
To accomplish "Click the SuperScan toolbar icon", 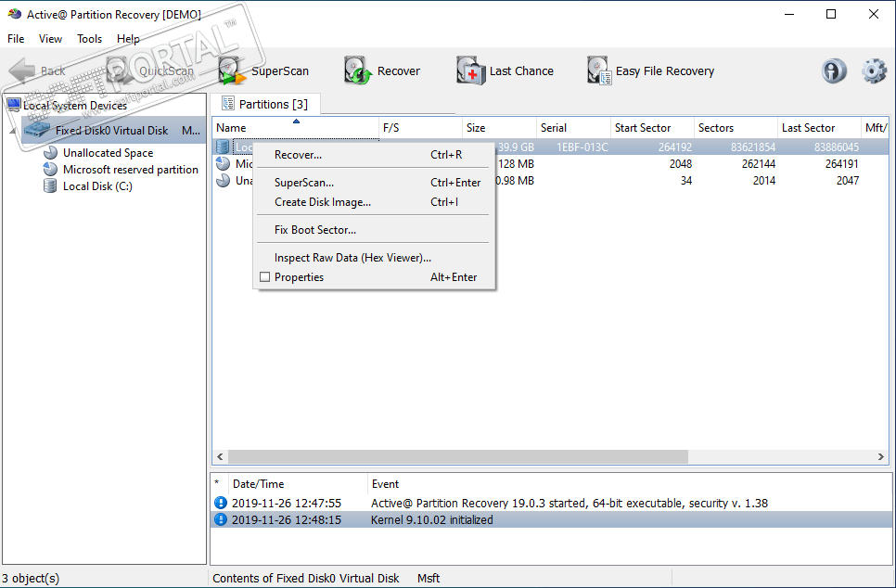I will point(232,70).
